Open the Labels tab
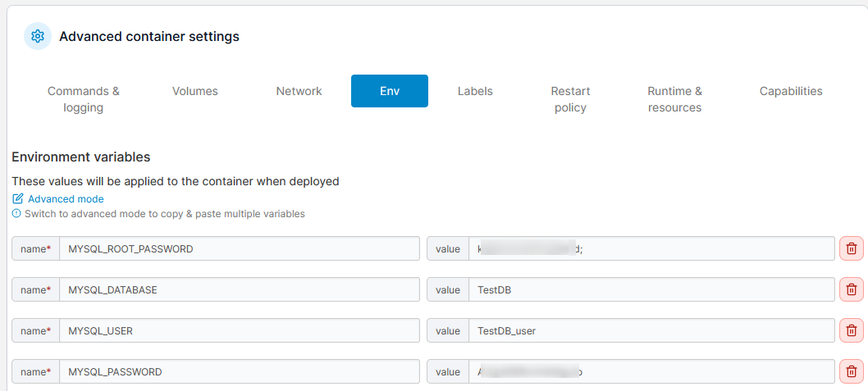Image resolution: width=868 pixels, height=391 pixels. tap(475, 91)
